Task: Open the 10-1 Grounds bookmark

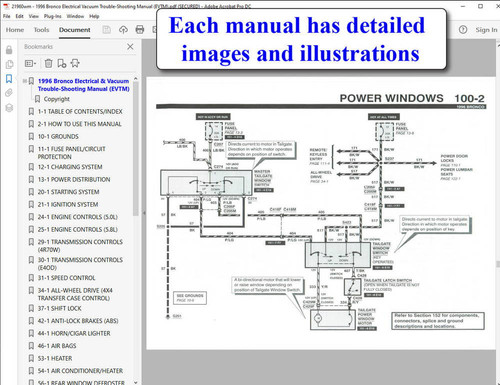Action: (58, 136)
